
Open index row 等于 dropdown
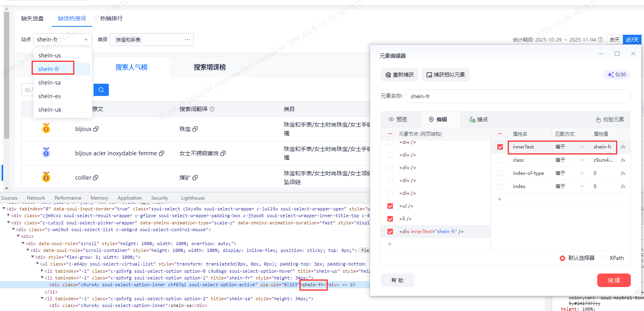pyautogui.click(x=570, y=186)
